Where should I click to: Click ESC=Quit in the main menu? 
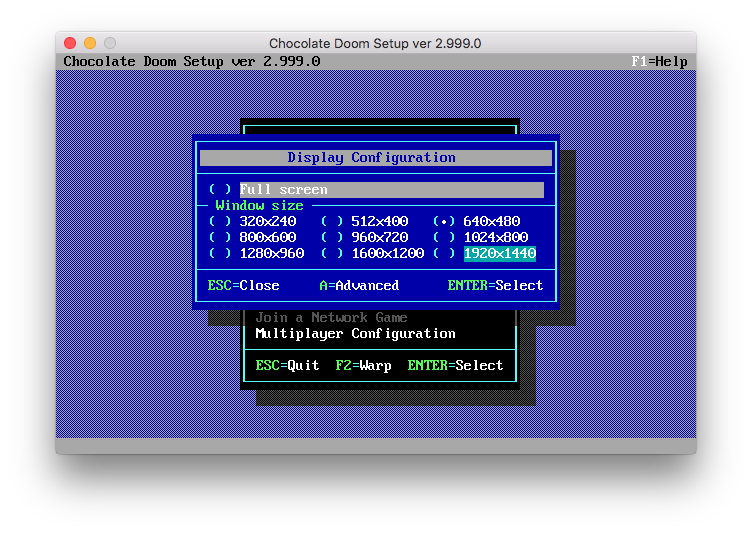click(287, 366)
